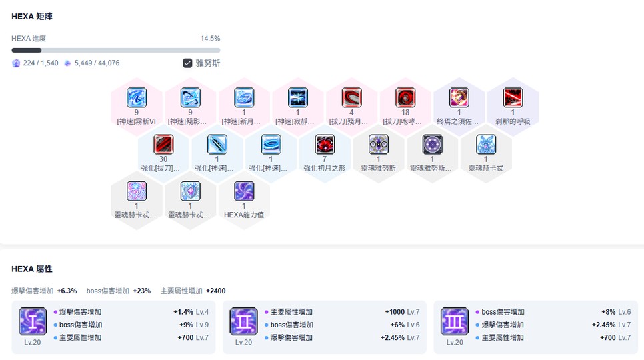Click the Sol Erda icon beside 224 / 1,540
This screenshot has height=360, width=644.
pyautogui.click(x=16, y=63)
